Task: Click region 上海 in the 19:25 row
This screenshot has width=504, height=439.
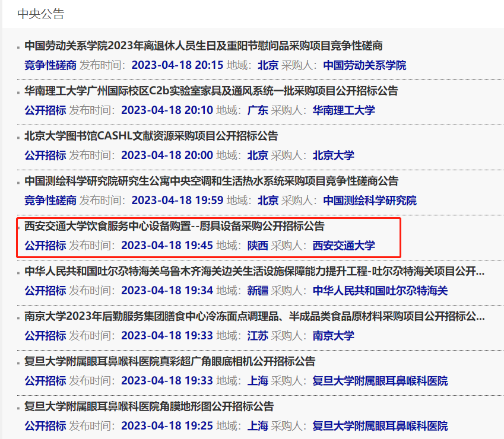Action: (258, 426)
